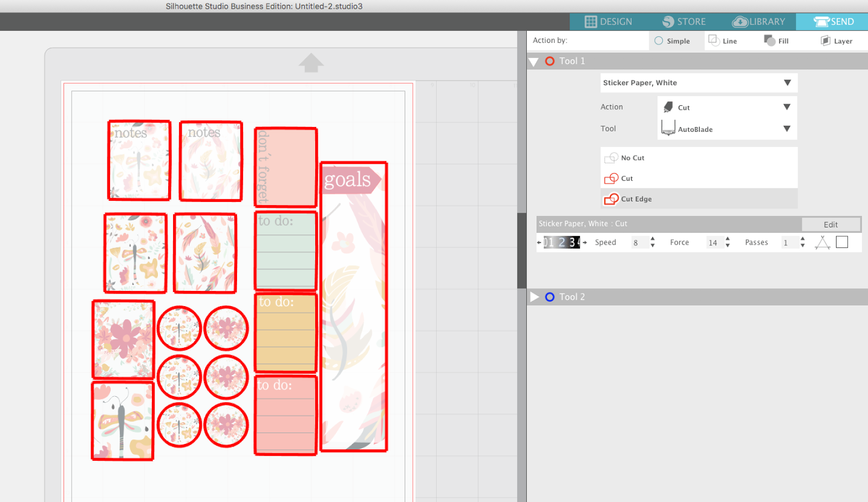
Task: Open the STORE tab
Action: pos(684,22)
